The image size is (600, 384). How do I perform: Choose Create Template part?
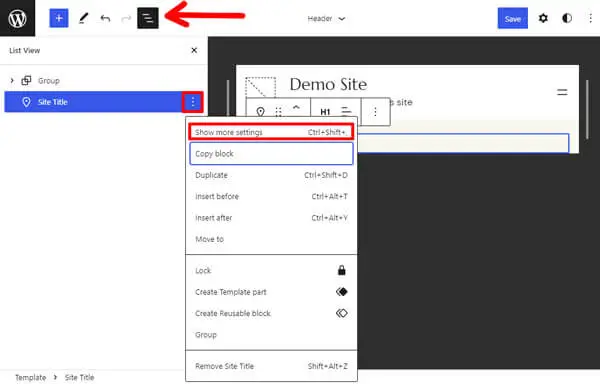[x=271, y=292]
